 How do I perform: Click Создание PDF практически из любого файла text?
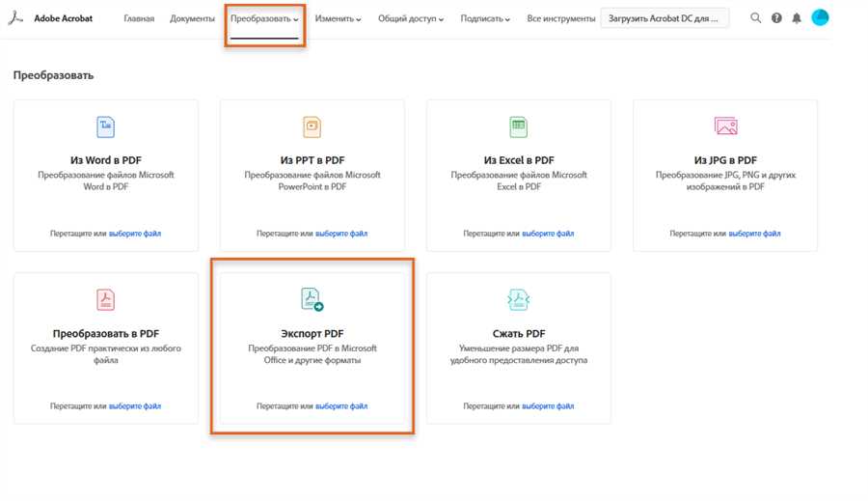click(106, 354)
